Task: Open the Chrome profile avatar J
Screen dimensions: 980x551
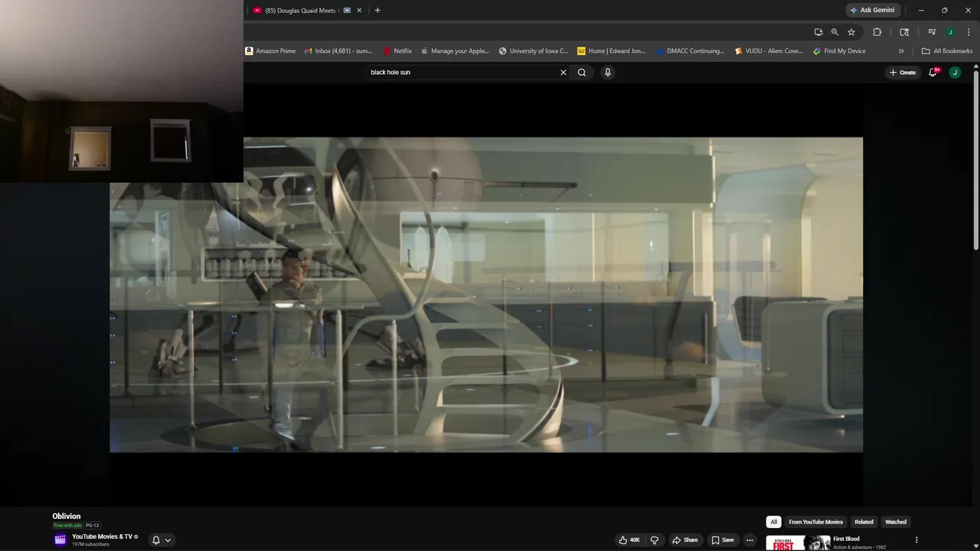Action: coord(950,32)
